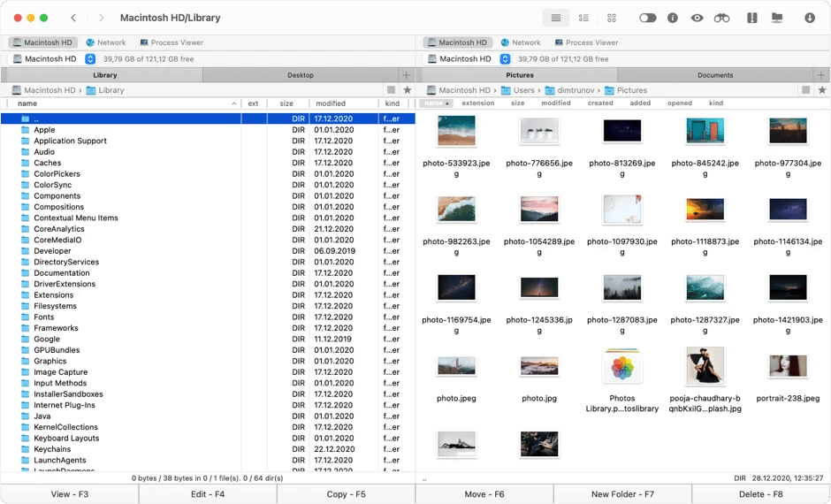The image size is (831, 504).
Task: Add a new tab in right pane
Action: coord(821,75)
